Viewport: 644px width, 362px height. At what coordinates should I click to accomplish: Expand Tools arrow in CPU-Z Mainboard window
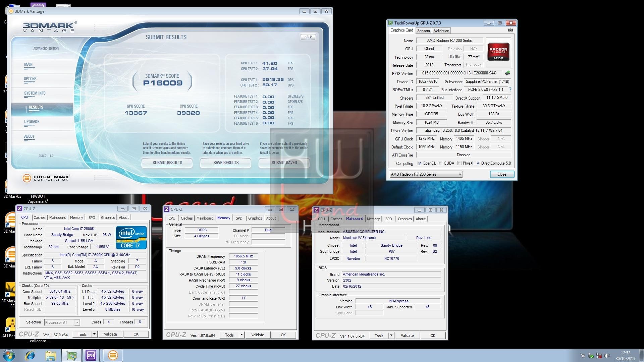click(391, 335)
